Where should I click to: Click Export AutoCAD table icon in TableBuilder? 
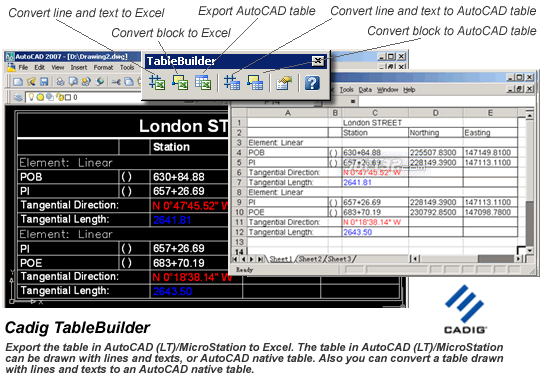(203, 83)
